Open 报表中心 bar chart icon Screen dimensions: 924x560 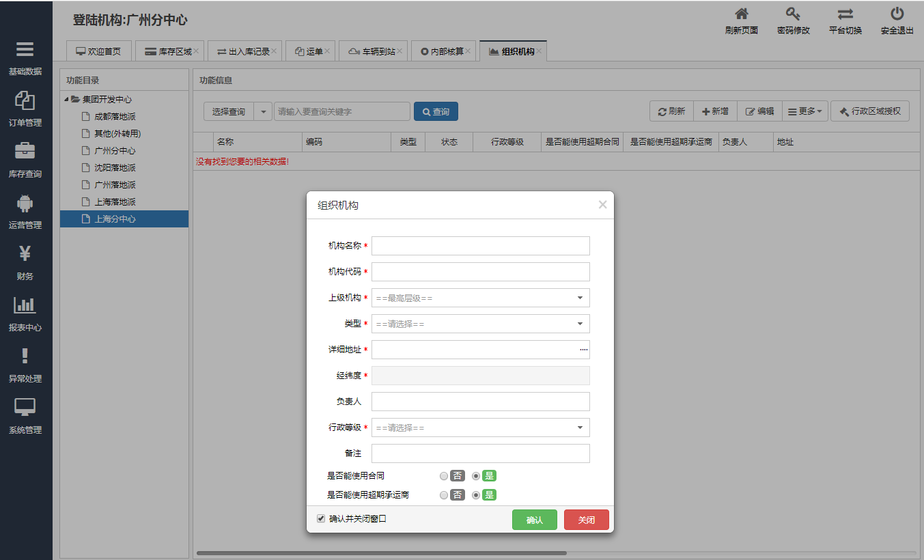point(25,305)
